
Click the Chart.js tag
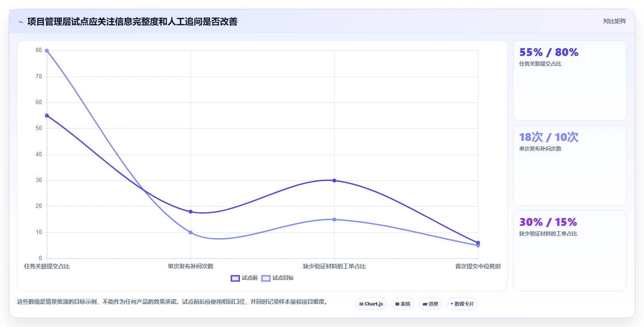click(x=371, y=304)
